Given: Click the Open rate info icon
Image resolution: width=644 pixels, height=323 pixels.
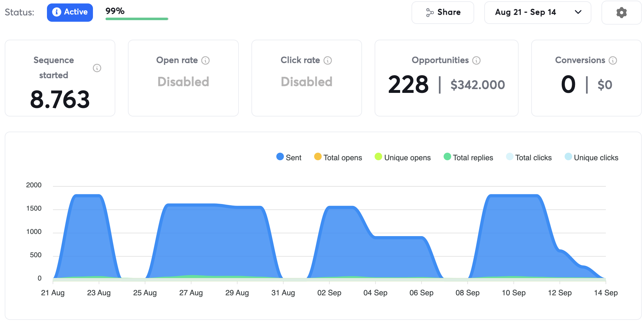Looking at the screenshot, I should point(205,60).
